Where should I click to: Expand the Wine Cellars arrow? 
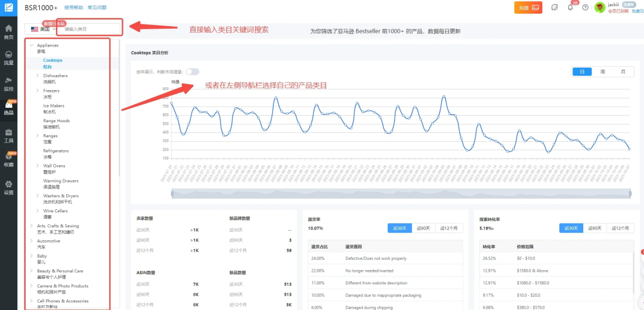pyautogui.click(x=38, y=210)
